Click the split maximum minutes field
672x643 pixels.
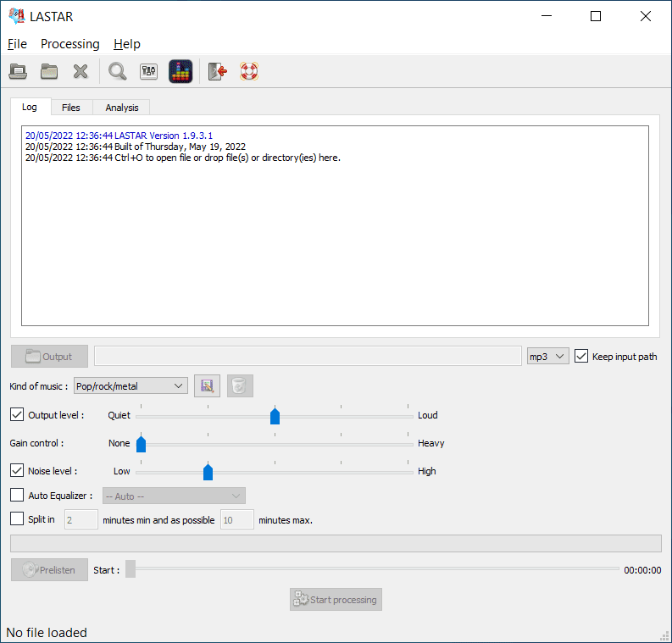pyautogui.click(x=237, y=519)
